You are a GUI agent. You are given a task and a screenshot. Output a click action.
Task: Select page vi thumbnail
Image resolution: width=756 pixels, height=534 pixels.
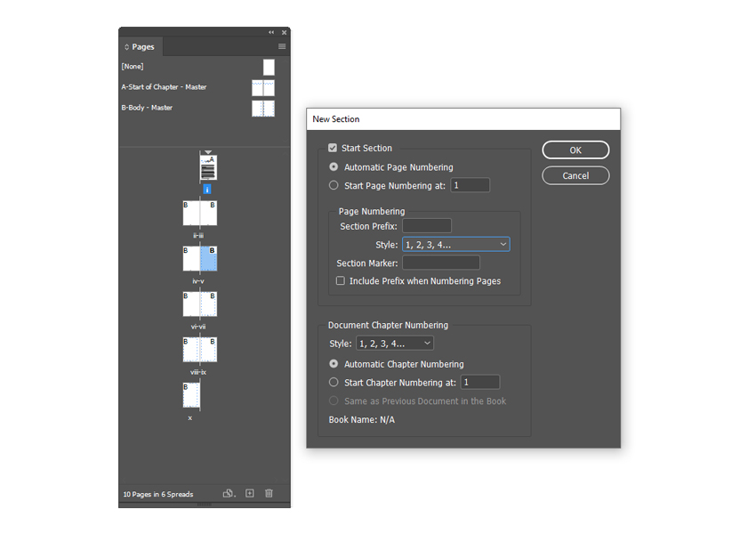pyautogui.click(x=191, y=303)
